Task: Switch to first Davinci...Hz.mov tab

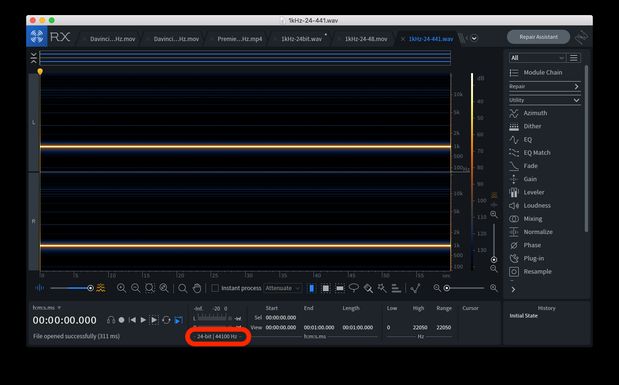Action: click(113, 39)
